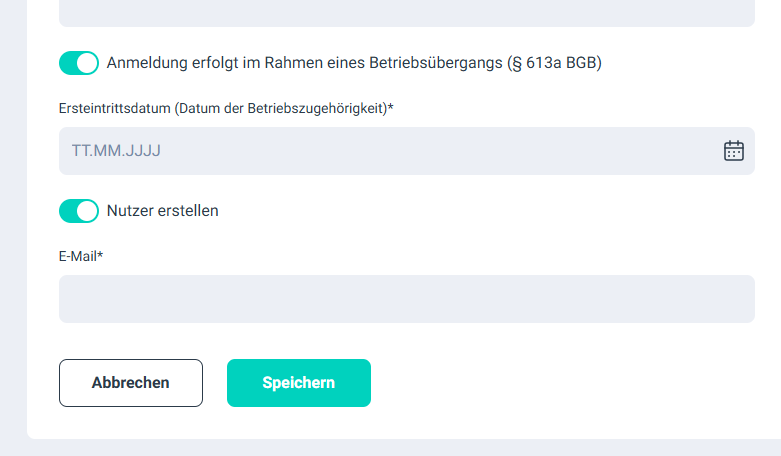Click the 'E-Mail*' field label

click(x=81, y=257)
